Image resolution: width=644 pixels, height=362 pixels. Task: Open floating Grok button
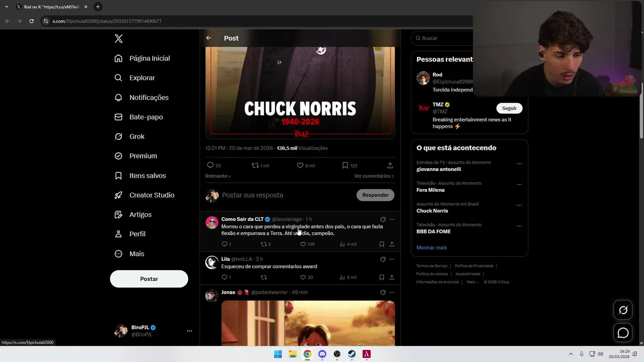pyautogui.click(x=623, y=310)
